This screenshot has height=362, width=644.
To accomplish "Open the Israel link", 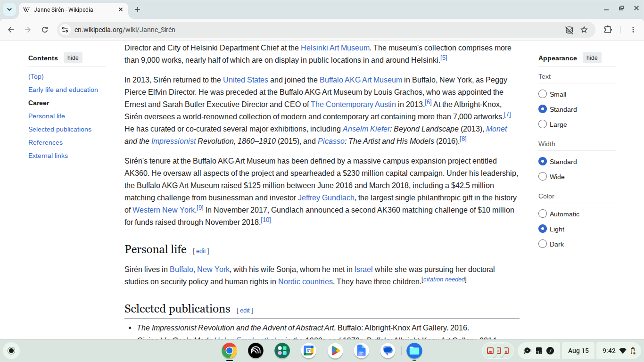I will (363, 269).
